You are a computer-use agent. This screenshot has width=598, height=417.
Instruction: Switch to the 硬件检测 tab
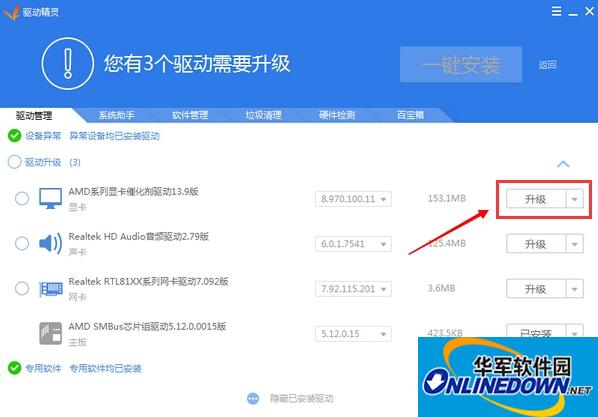click(x=337, y=115)
